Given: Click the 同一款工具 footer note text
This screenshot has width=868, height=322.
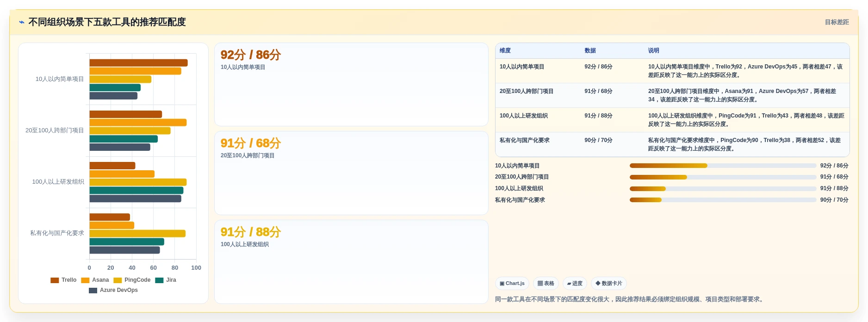Looking at the screenshot, I should click(x=629, y=299).
